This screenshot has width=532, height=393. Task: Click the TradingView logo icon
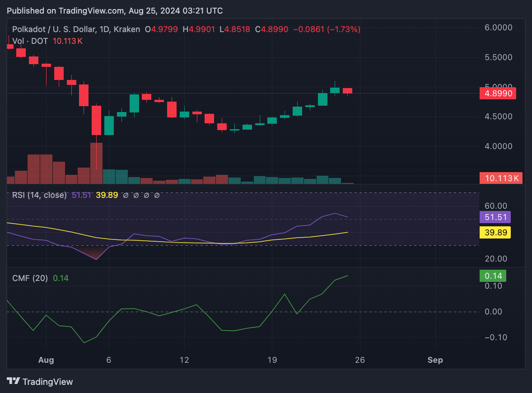(13, 381)
